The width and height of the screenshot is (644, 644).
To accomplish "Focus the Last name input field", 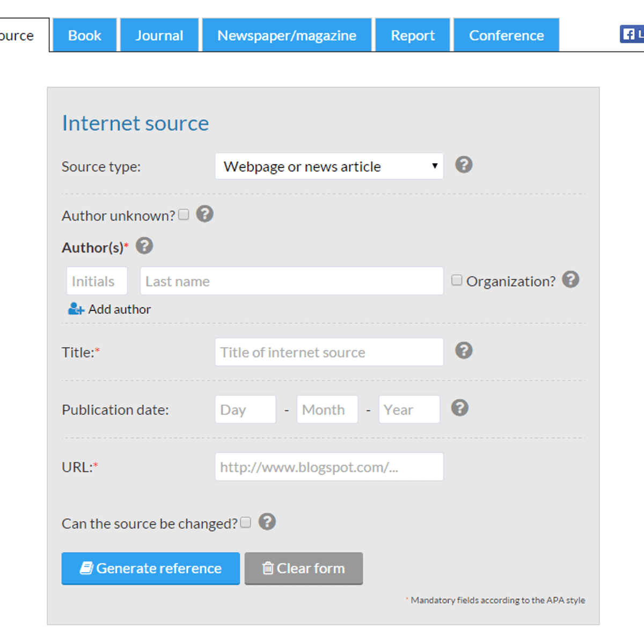I will pyautogui.click(x=291, y=281).
